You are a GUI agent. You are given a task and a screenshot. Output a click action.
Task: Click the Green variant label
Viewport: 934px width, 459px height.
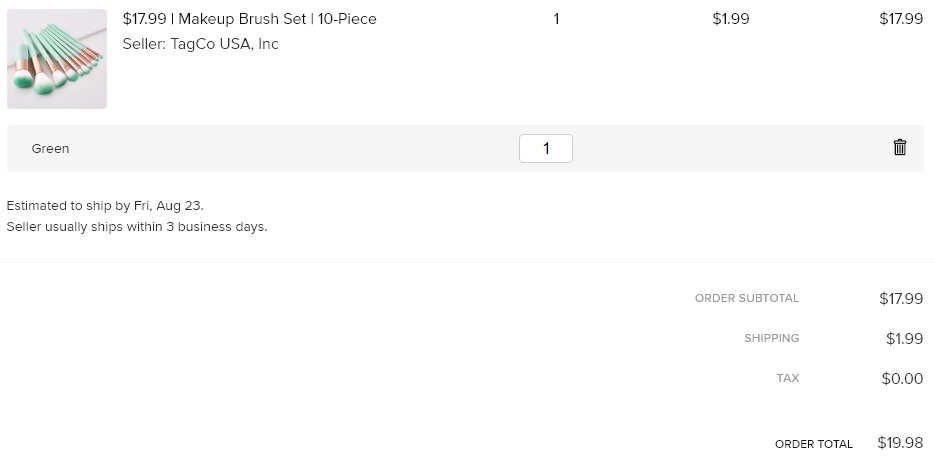coord(50,149)
